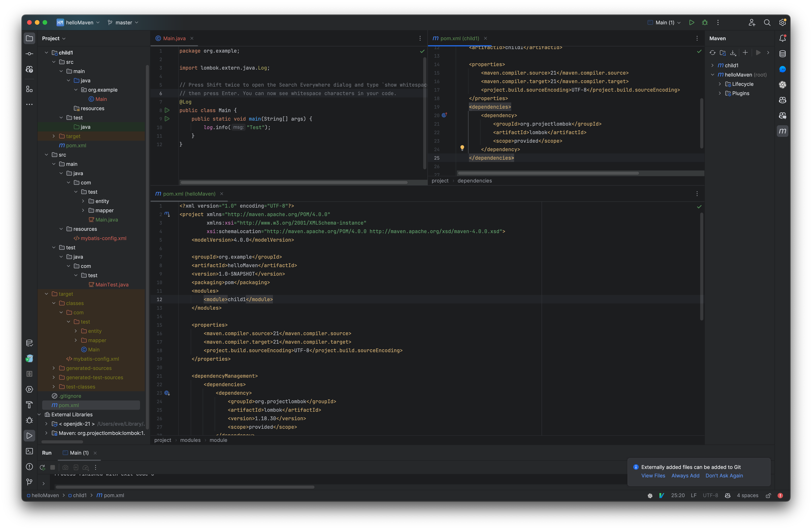Open tab options menu for Main.java pane
The width and height of the screenshot is (812, 530).
[420, 38]
